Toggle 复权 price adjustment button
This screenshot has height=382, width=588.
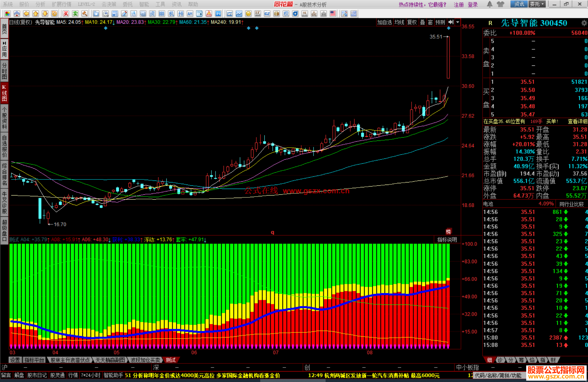coord(412,22)
